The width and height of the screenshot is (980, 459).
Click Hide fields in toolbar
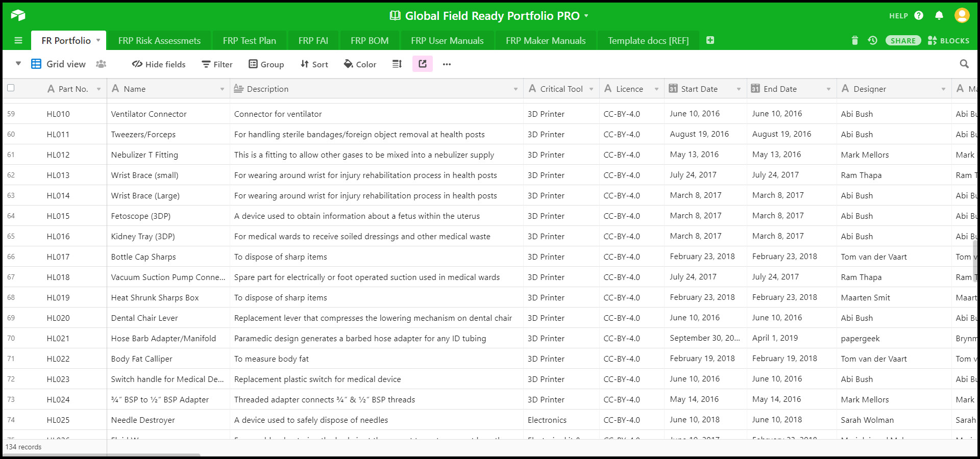(159, 64)
